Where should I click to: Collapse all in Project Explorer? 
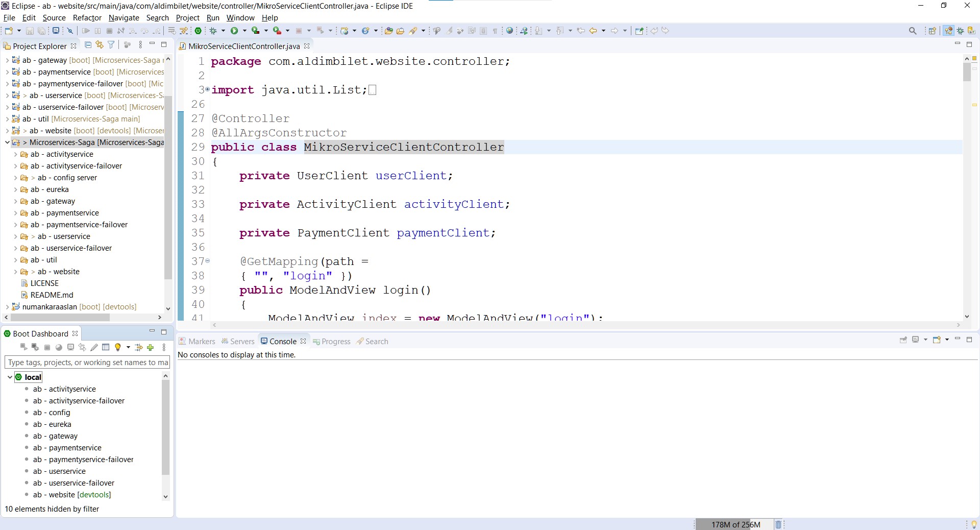coord(88,45)
